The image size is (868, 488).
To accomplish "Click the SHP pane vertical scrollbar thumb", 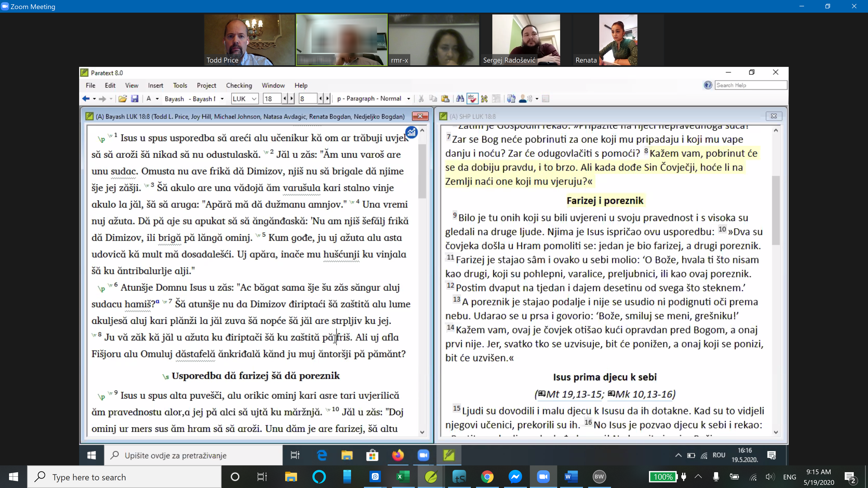I will (776, 210).
